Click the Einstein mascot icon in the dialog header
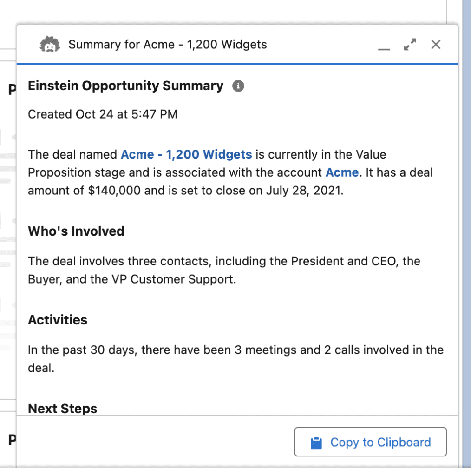Screen dimensions: 471x476 click(x=50, y=44)
